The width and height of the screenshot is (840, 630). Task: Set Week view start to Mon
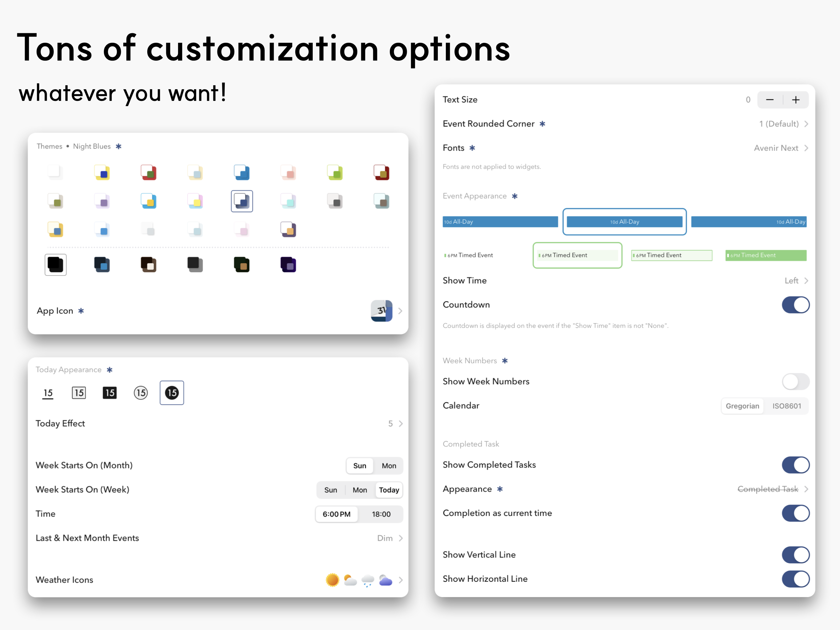(360, 490)
